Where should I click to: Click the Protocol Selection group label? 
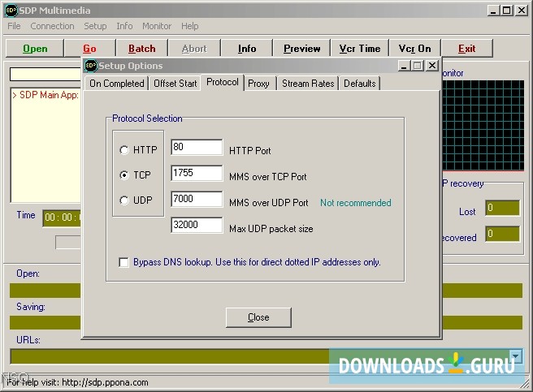147,118
